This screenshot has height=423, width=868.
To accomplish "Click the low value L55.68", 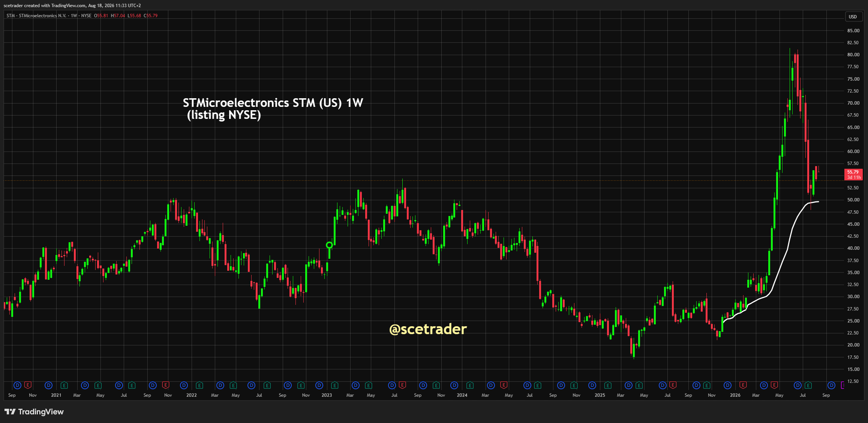I will (134, 16).
